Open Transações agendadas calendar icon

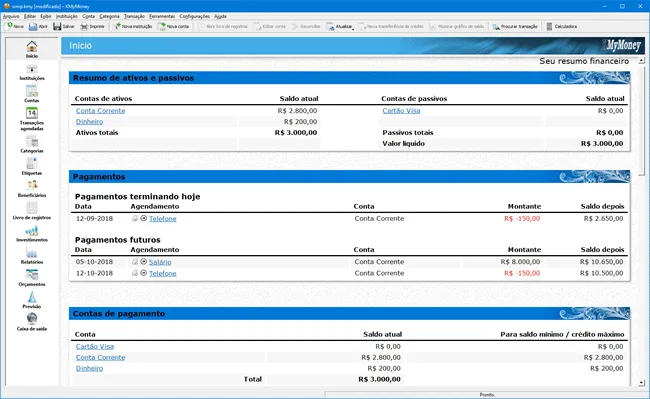tap(32, 113)
